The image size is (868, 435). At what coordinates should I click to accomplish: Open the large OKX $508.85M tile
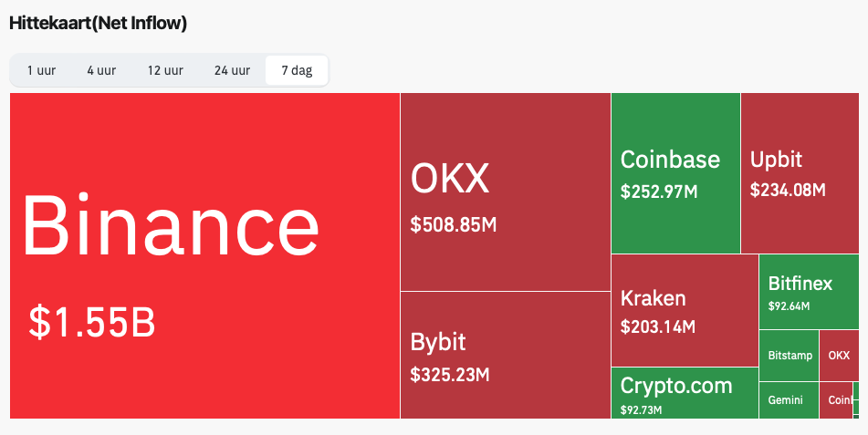coord(505,192)
